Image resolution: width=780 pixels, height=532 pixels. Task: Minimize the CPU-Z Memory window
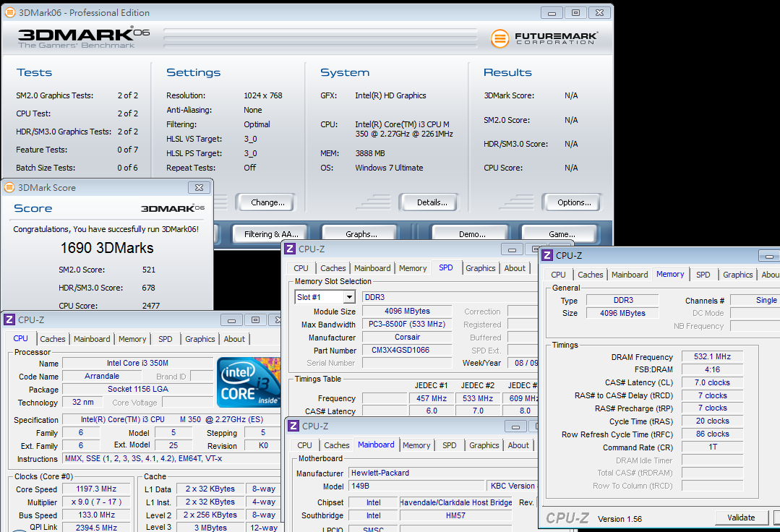tap(769, 256)
